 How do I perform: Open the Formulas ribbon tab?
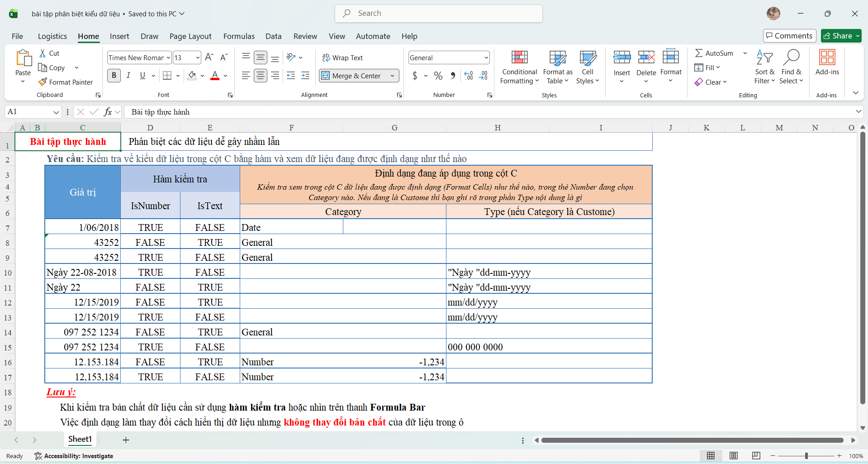point(239,36)
